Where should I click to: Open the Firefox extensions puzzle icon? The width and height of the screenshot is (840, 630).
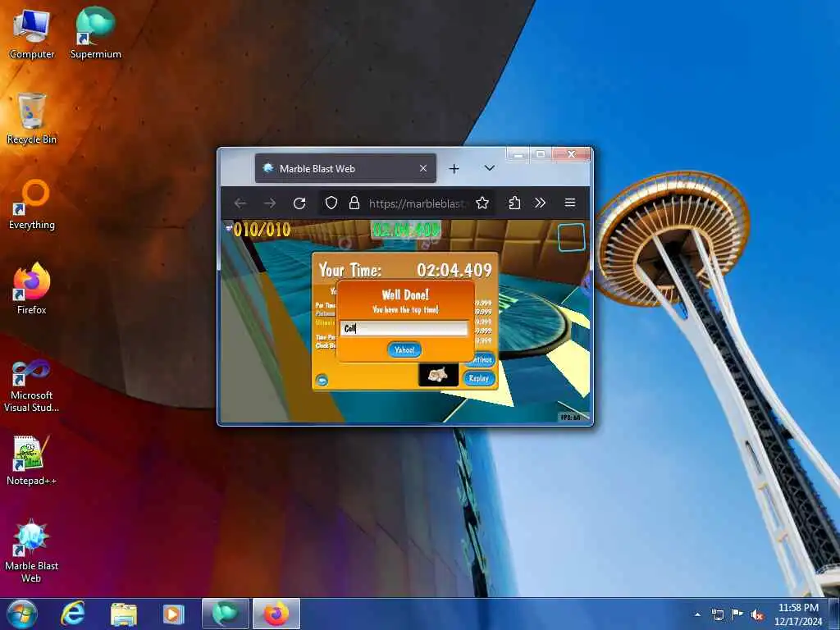[x=514, y=203]
